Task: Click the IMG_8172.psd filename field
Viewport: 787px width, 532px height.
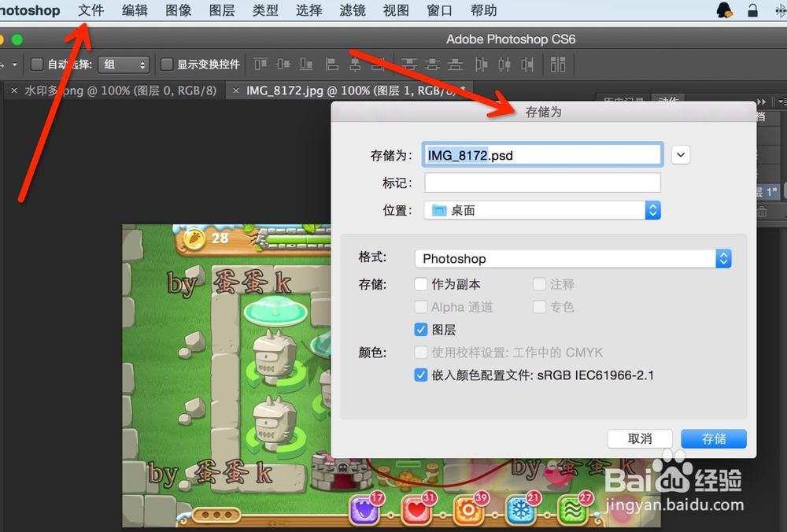Action: pyautogui.click(x=542, y=154)
